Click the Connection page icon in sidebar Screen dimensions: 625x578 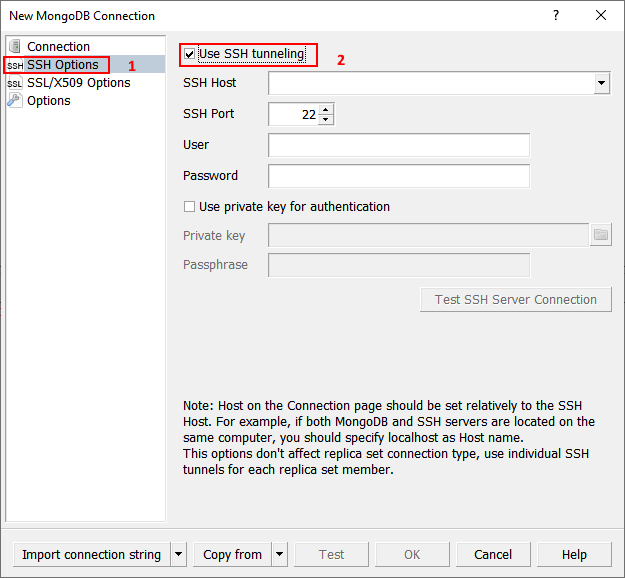pos(15,47)
